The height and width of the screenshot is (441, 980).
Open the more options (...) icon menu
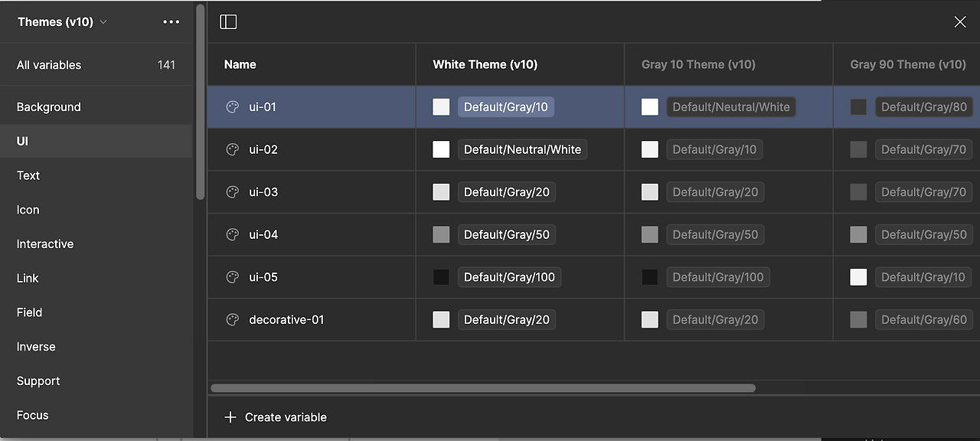click(171, 21)
